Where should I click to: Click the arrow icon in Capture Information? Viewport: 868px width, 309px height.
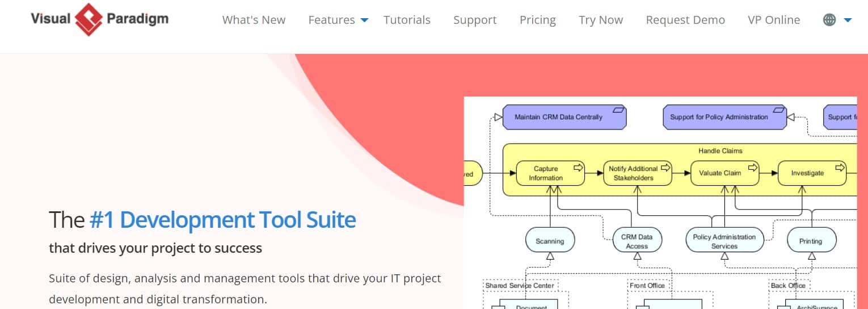pyautogui.click(x=578, y=168)
